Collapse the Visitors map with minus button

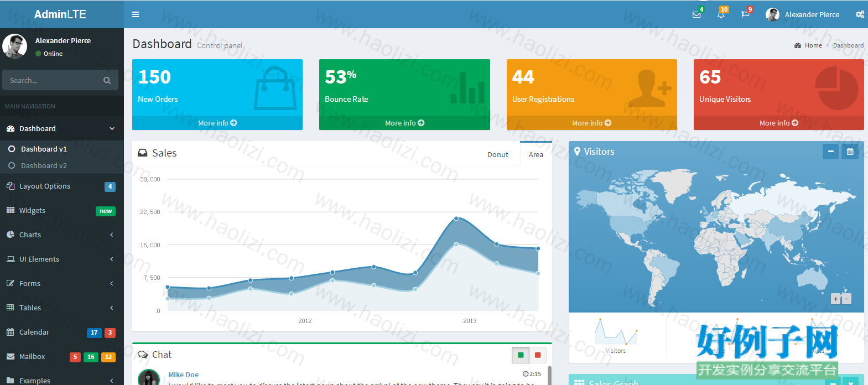pos(830,152)
